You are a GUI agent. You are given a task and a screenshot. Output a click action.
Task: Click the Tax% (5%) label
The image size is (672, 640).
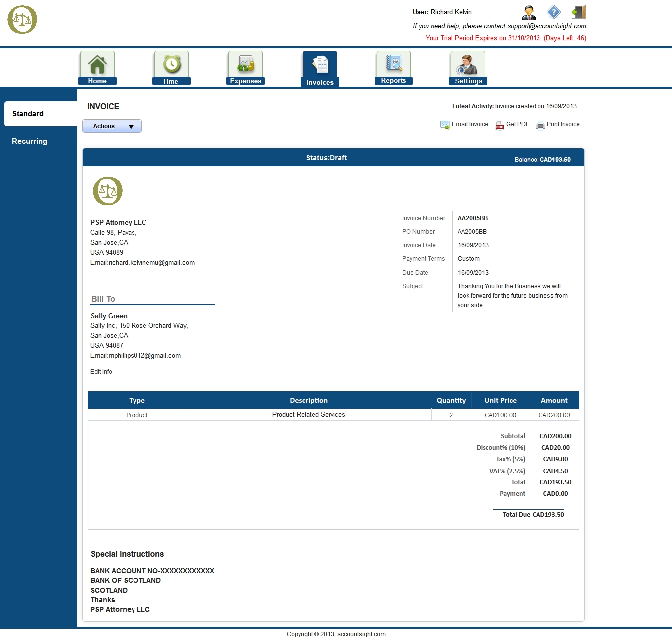click(x=511, y=459)
